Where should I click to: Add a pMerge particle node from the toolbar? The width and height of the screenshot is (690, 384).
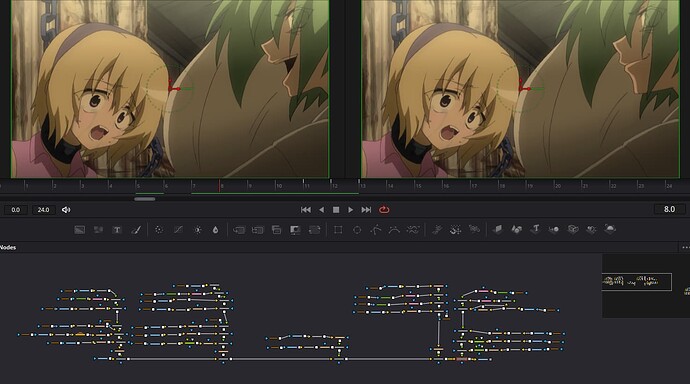[x=455, y=230]
